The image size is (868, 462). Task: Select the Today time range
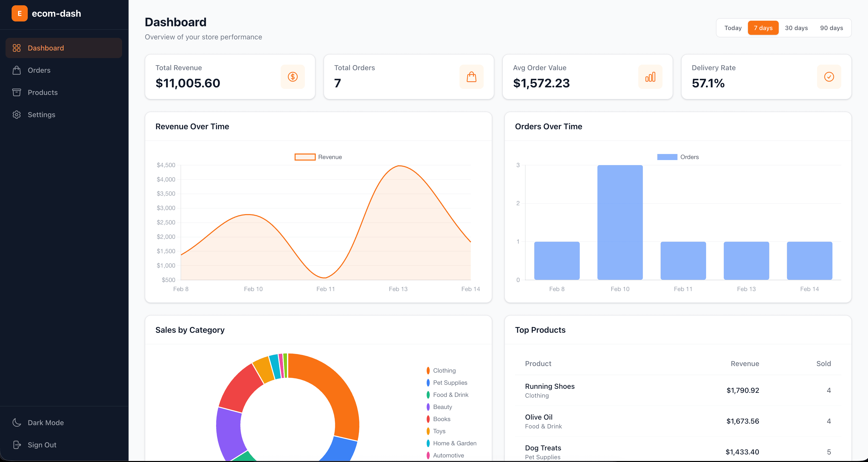point(733,28)
